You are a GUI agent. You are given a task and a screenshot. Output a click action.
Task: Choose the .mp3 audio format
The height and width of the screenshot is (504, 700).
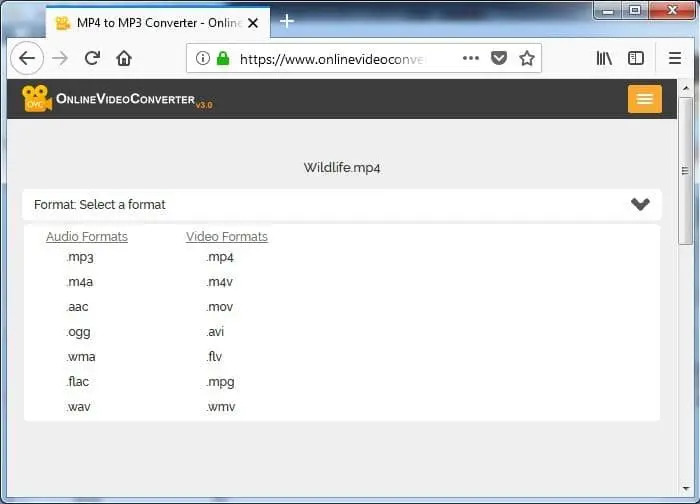click(80, 257)
